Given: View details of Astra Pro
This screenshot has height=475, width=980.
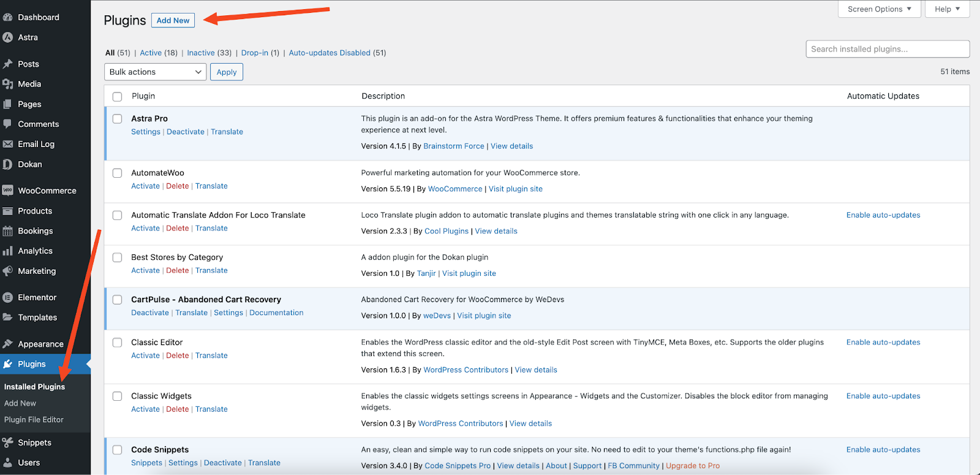Looking at the screenshot, I should pos(511,146).
